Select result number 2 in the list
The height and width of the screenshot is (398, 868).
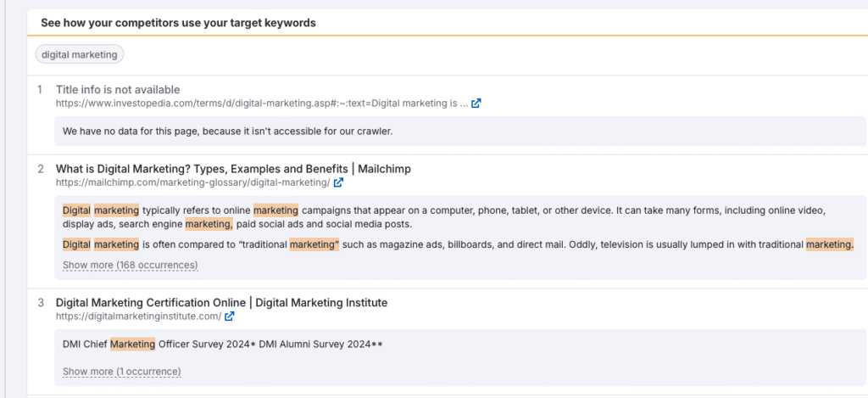click(40, 169)
